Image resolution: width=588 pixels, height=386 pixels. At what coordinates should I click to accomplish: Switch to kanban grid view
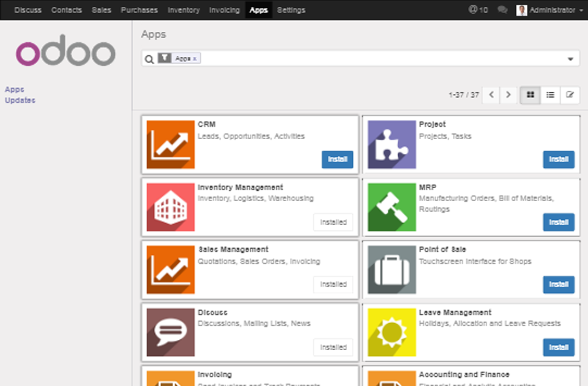point(530,95)
